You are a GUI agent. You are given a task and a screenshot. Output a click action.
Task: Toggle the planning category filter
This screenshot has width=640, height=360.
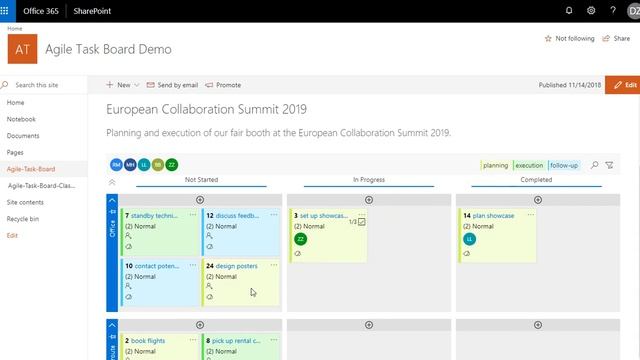click(x=495, y=165)
